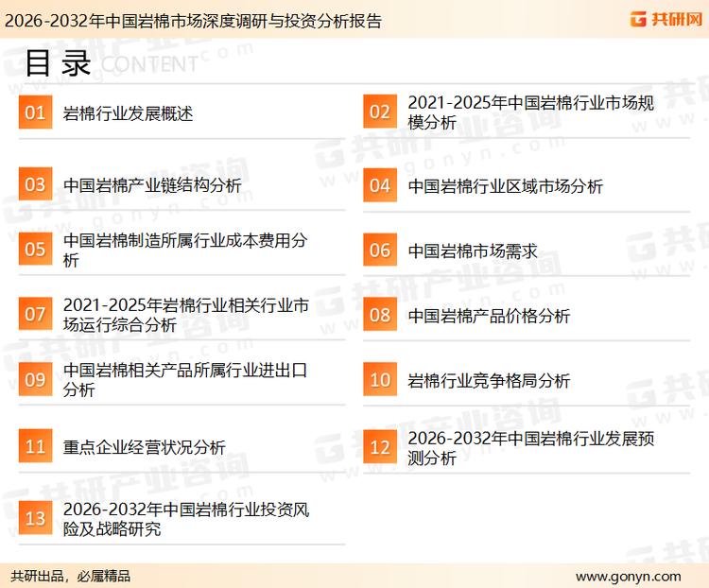
Task: Select chapter 中国岩棉市场需求
Action: click(473, 251)
